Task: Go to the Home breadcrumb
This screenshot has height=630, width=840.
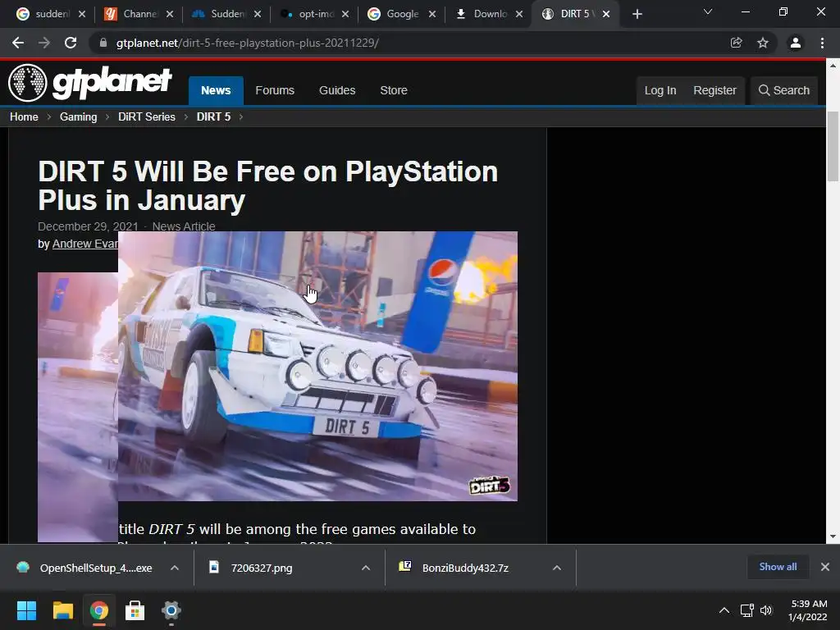Action: pyautogui.click(x=24, y=116)
